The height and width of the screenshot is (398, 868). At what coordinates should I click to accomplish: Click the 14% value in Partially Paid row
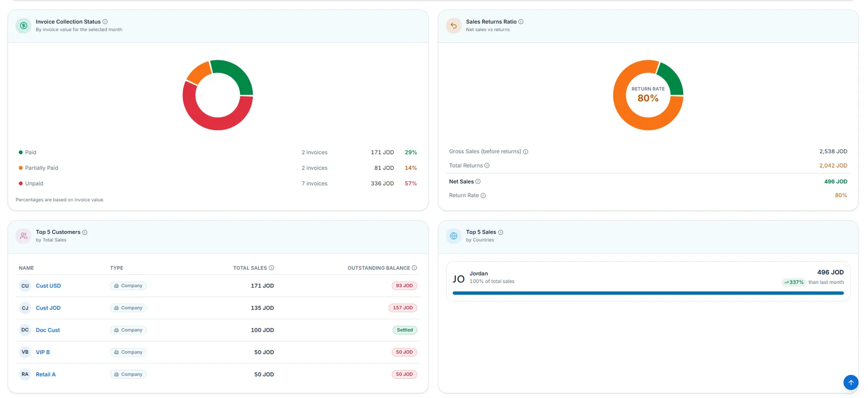click(411, 168)
